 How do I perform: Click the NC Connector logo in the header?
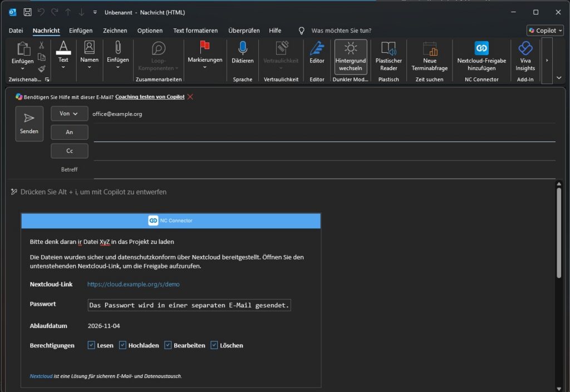coord(153,220)
